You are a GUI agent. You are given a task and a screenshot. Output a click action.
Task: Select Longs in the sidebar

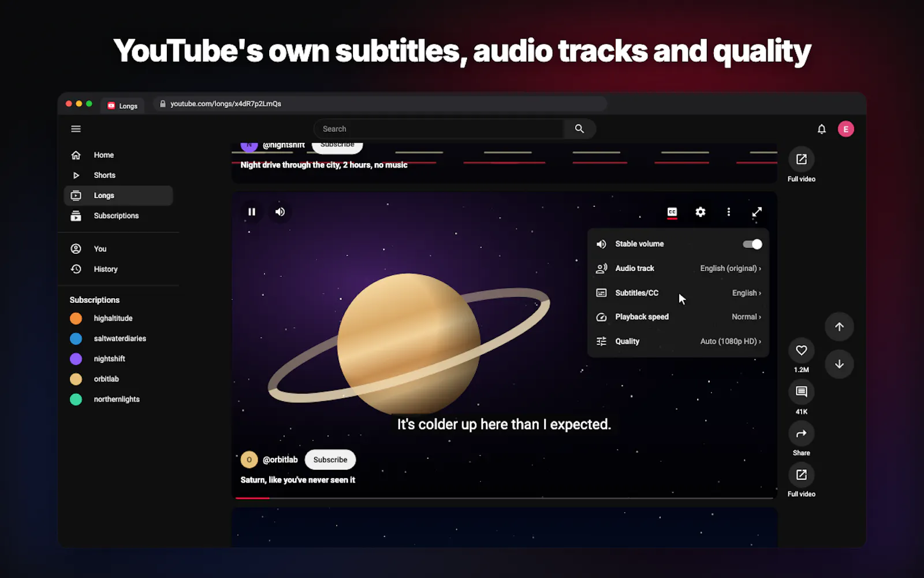(x=118, y=195)
